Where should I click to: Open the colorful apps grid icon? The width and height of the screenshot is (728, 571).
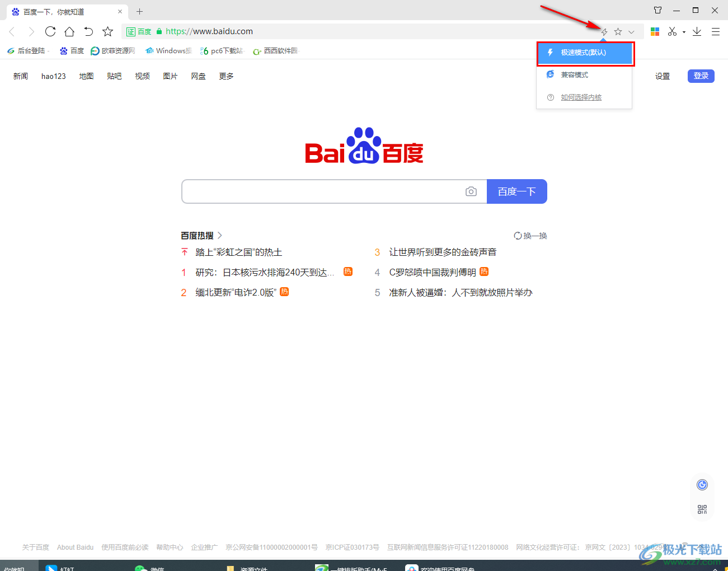tap(655, 32)
